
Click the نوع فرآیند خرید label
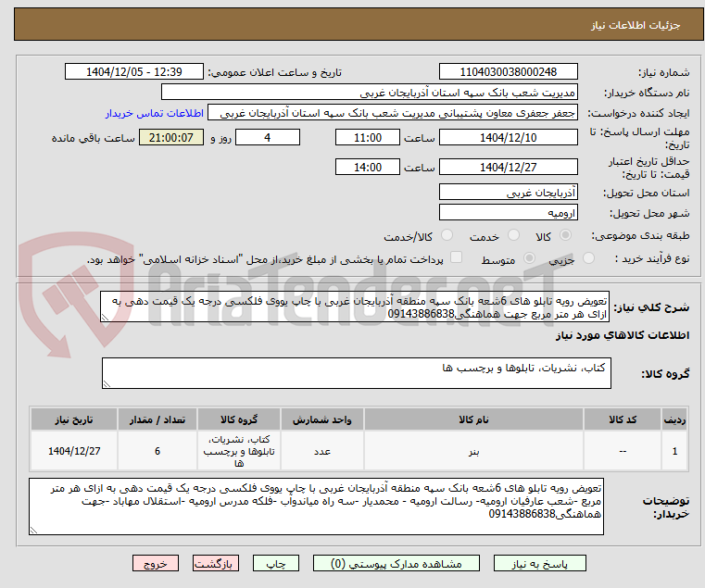click(652, 258)
